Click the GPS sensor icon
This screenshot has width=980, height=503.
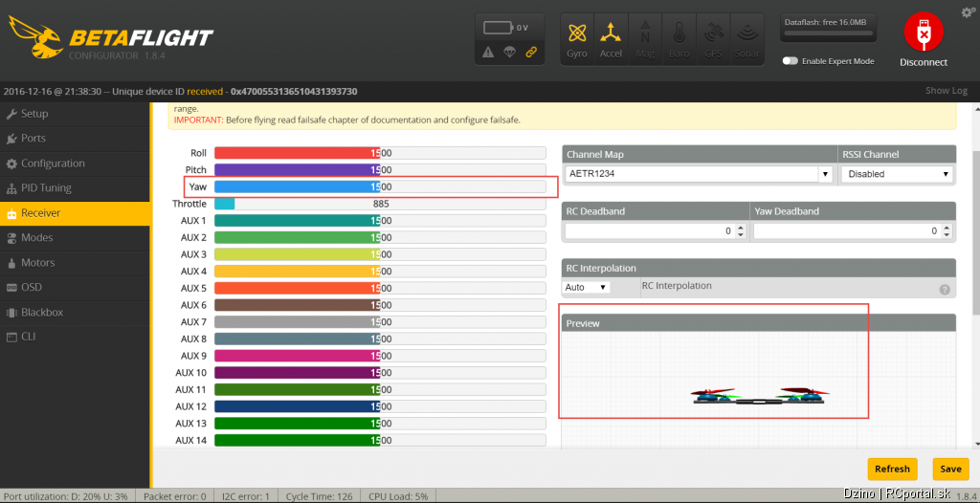[x=713, y=39]
